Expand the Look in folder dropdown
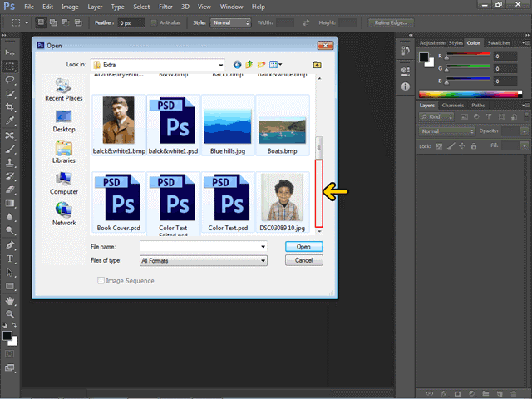The width and height of the screenshot is (532, 399). click(x=221, y=65)
